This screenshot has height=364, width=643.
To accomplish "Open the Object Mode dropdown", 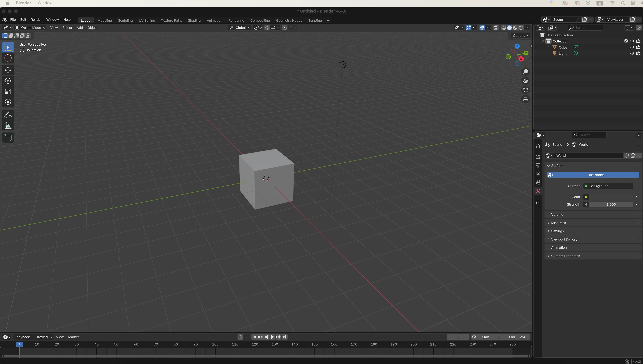I will point(30,28).
